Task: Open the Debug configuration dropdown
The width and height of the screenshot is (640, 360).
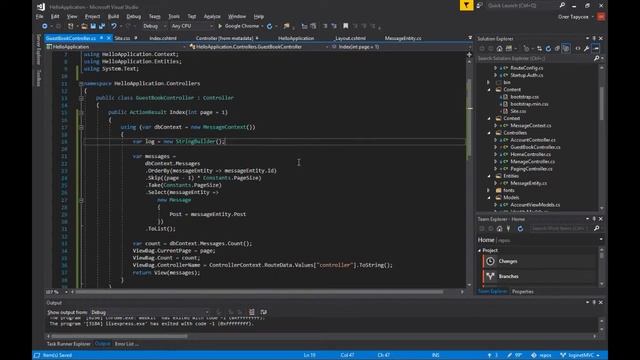Action: 154,26
